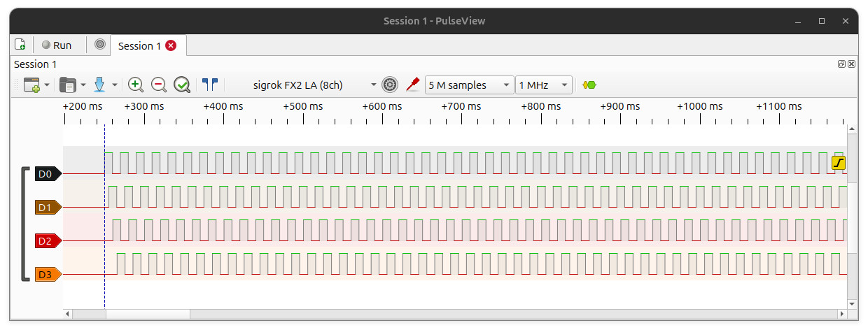Screen dimensions: 868x332
Task: Add protocol decoder via yellow-green icon
Action: (x=589, y=85)
